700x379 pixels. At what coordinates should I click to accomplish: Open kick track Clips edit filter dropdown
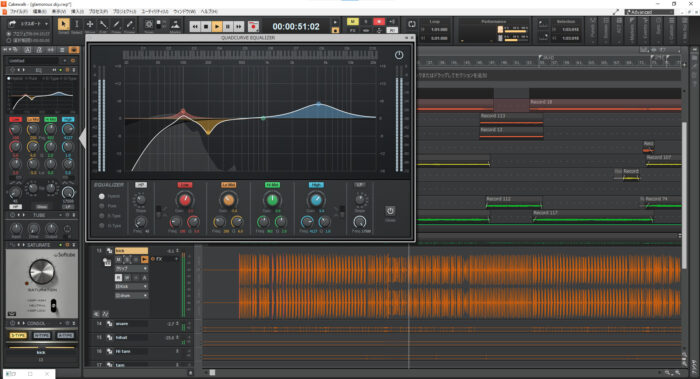tap(131, 269)
